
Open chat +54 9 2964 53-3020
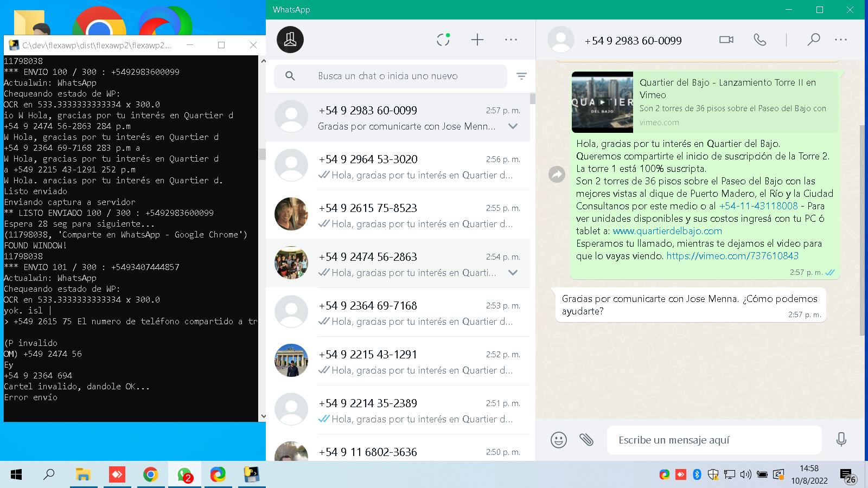tap(398, 166)
